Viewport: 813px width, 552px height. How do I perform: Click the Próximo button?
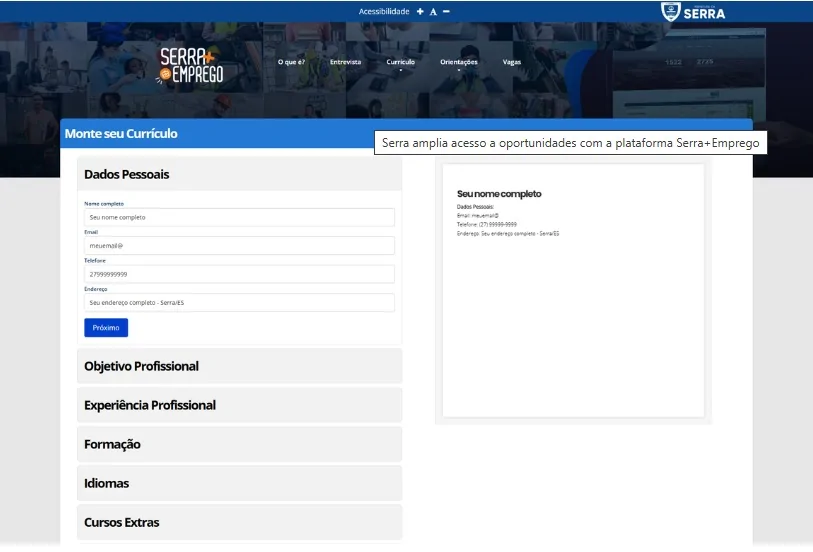(106, 327)
